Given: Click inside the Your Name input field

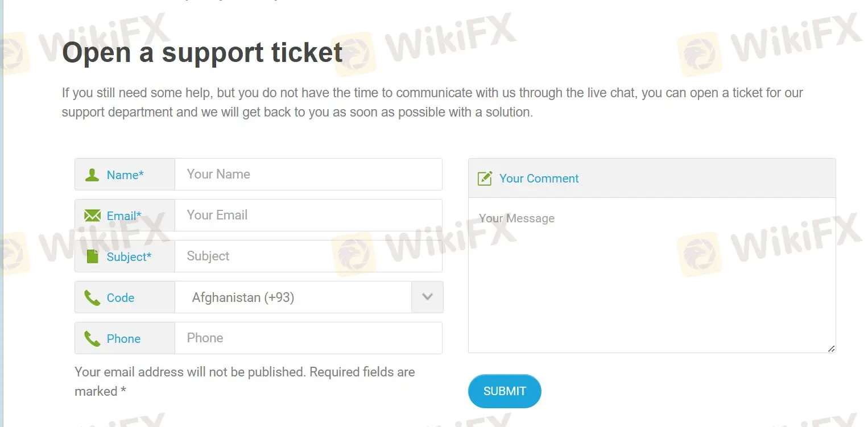Looking at the screenshot, I should click(x=307, y=174).
